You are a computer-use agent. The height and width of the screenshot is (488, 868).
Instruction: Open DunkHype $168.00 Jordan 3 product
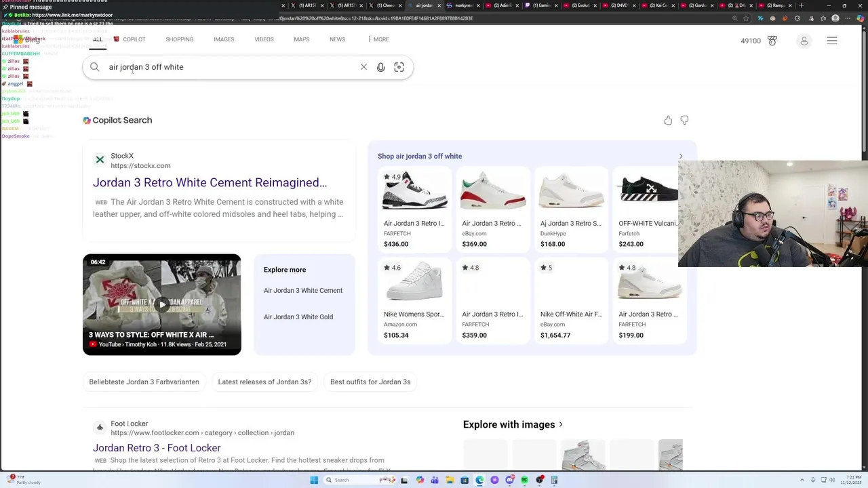(571, 209)
